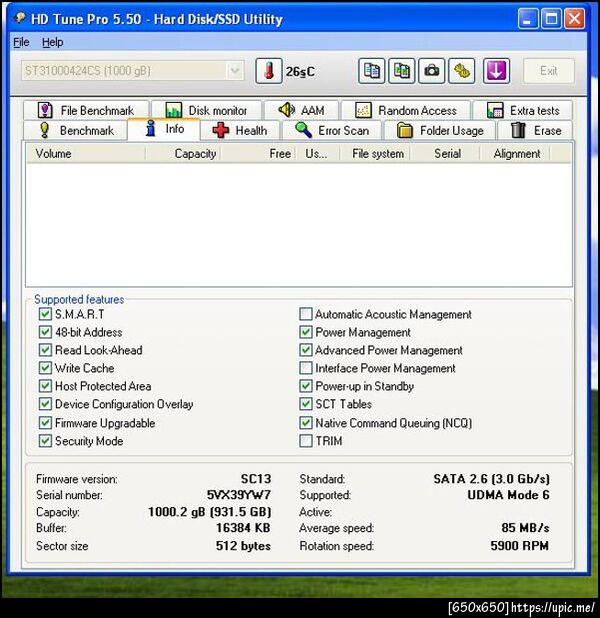Toggle the Write Cache checkbox
This screenshot has width=600, height=618.
coord(45,368)
